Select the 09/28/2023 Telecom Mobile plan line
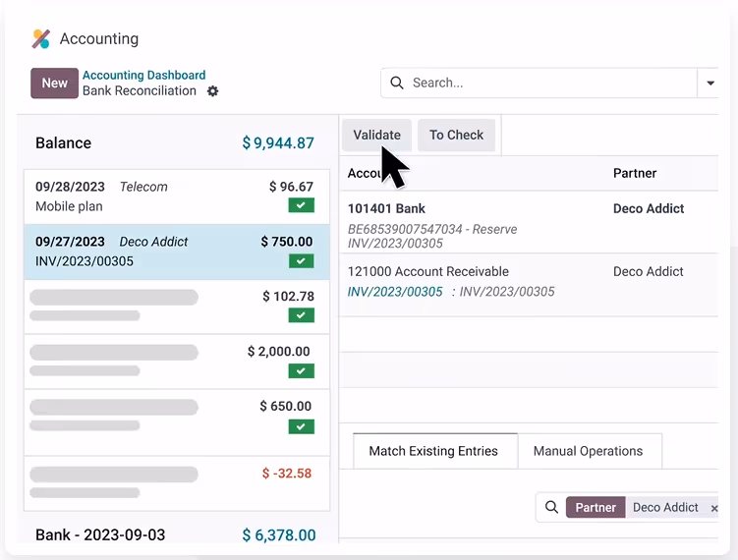The image size is (738, 560). pyautogui.click(x=177, y=196)
